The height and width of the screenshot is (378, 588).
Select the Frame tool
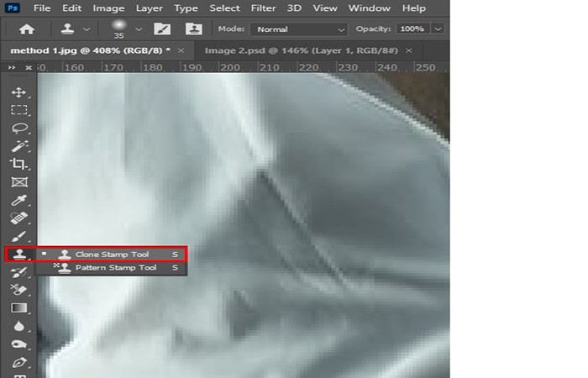pyautogui.click(x=18, y=182)
